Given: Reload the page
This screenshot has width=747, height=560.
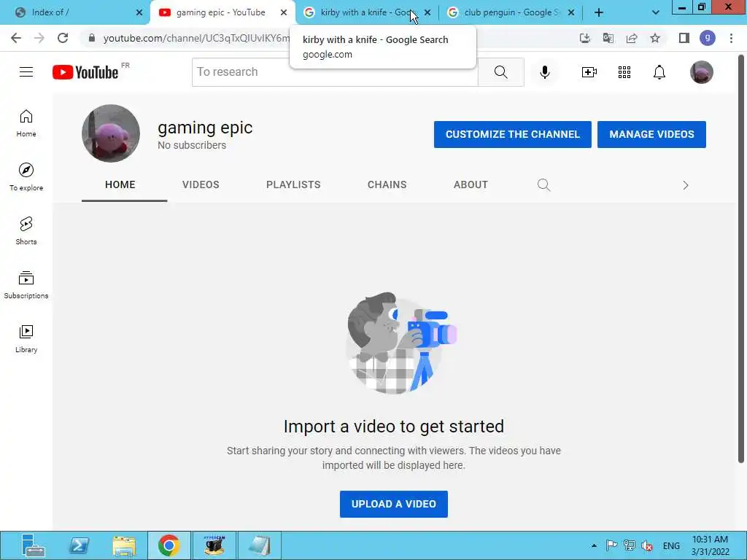Looking at the screenshot, I should tap(63, 38).
